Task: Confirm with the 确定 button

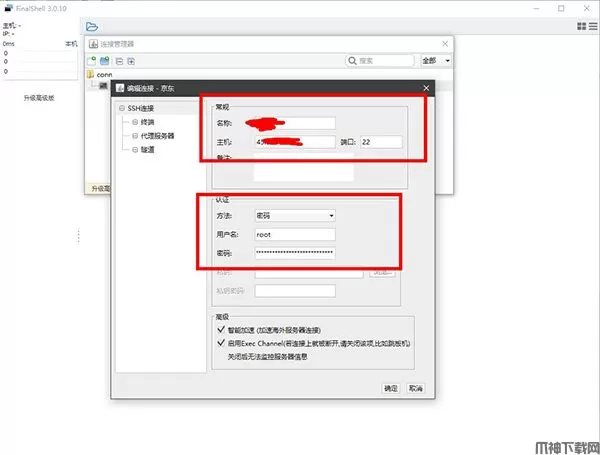Action: 391,388
